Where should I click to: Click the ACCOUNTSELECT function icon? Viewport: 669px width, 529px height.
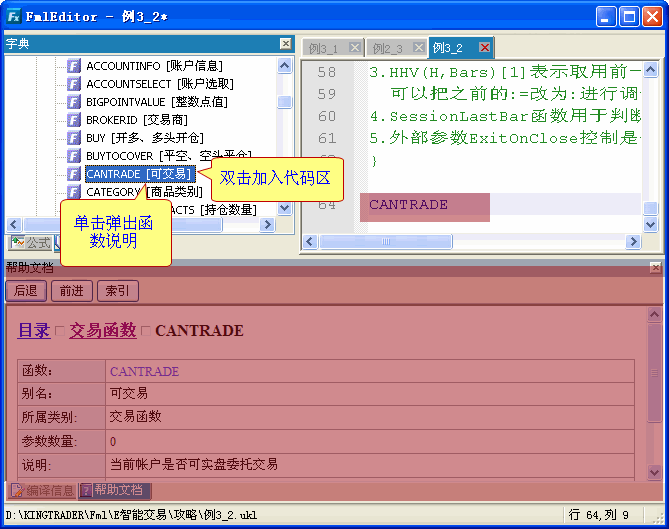tap(73, 84)
